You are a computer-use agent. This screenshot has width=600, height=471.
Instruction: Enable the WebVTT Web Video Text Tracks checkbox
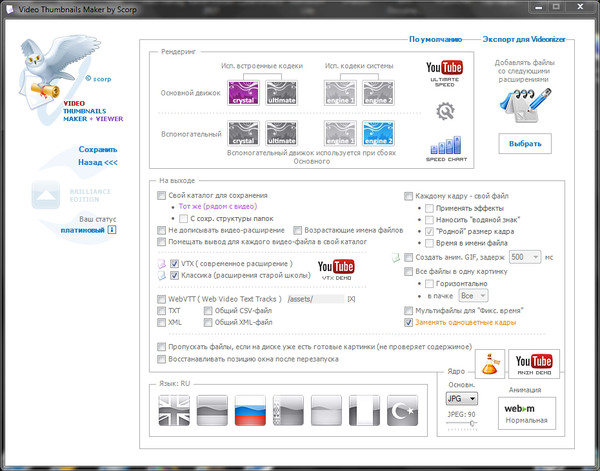point(162,299)
